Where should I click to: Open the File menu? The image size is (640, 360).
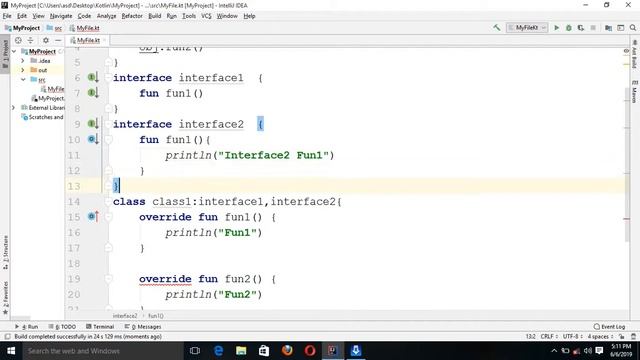(x=7, y=16)
